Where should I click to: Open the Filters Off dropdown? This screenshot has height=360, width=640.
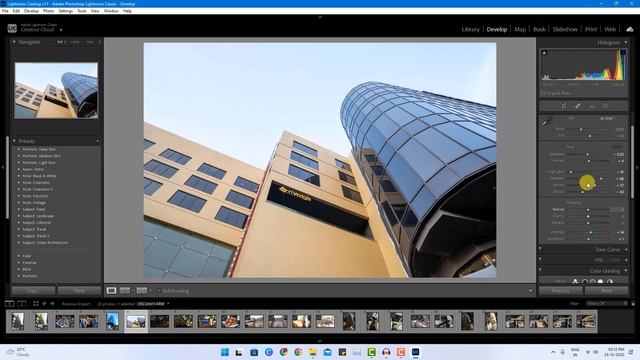click(x=606, y=304)
